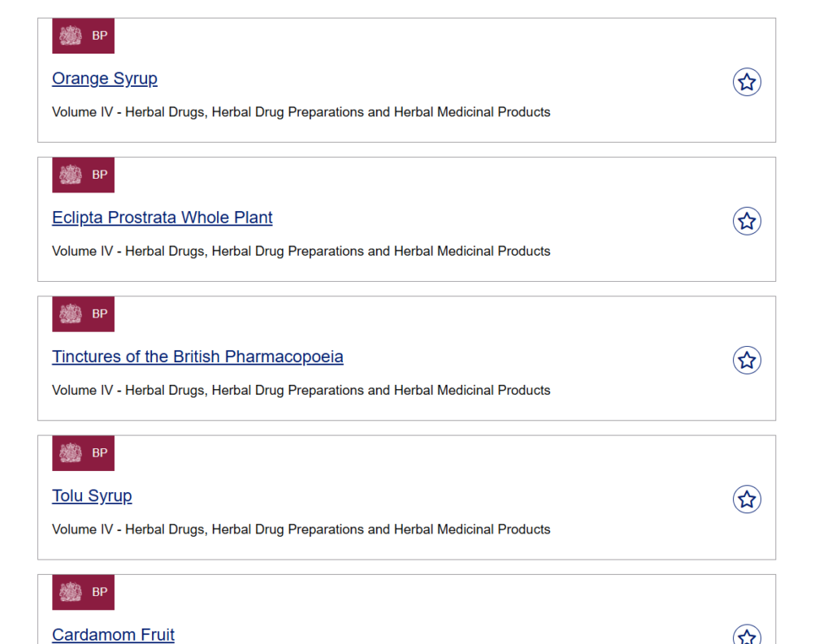Follow the Cardamom Fruit link

click(113, 634)
